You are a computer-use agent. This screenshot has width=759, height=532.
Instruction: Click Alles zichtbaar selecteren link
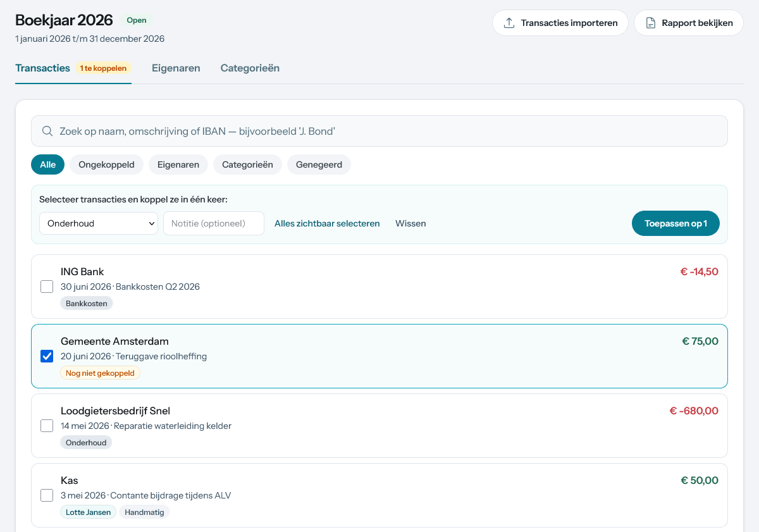[x=327, y=223]
